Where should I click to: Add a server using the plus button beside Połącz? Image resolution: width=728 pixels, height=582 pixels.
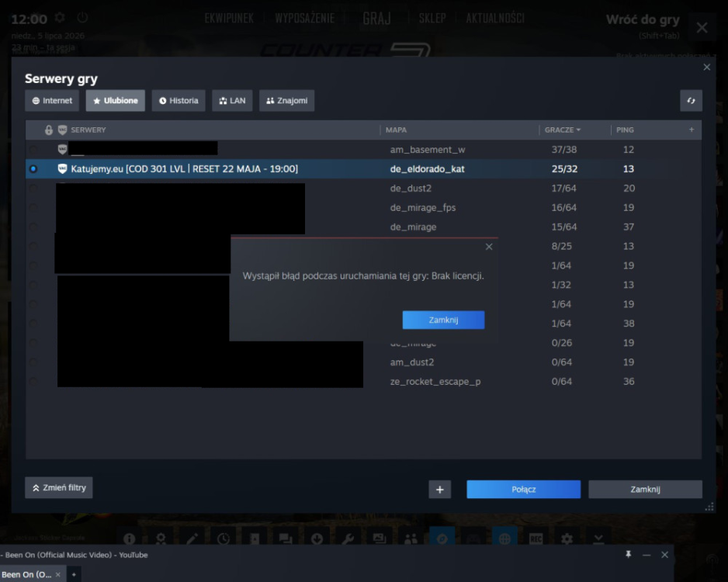pyautogui.click(x=440, y=489)
